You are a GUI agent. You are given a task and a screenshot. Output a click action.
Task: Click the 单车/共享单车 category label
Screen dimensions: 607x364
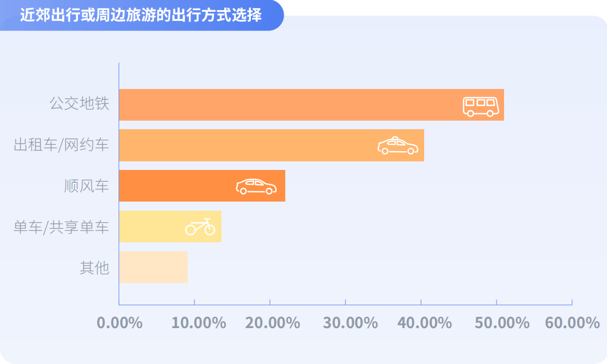click(61, 227)
